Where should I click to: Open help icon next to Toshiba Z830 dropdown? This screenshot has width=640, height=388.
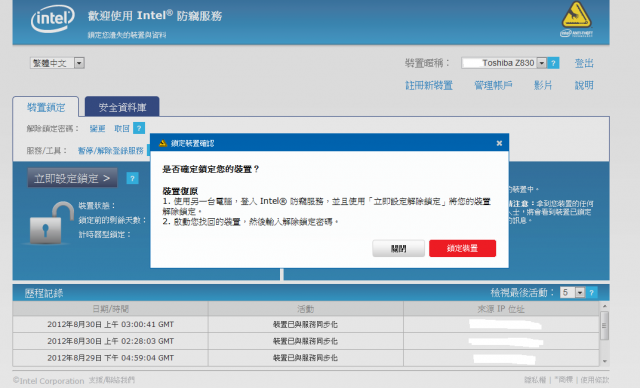(x=553, y=63)
